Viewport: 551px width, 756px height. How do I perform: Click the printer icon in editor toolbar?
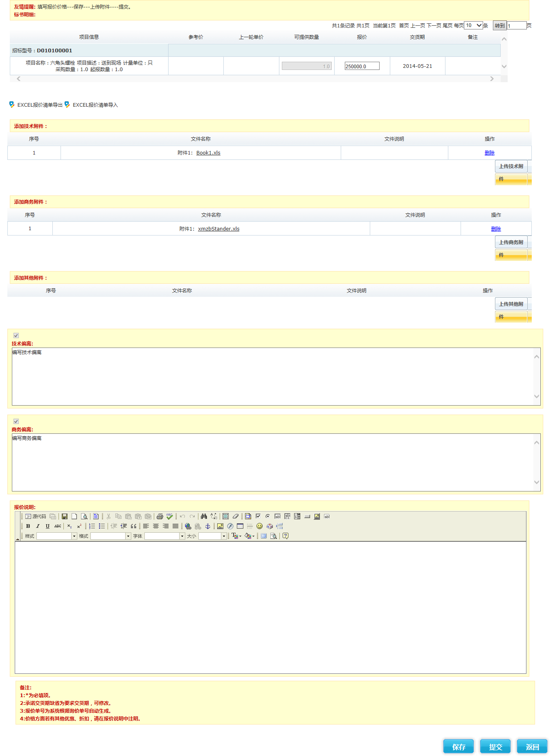click(x=160, y=516)
